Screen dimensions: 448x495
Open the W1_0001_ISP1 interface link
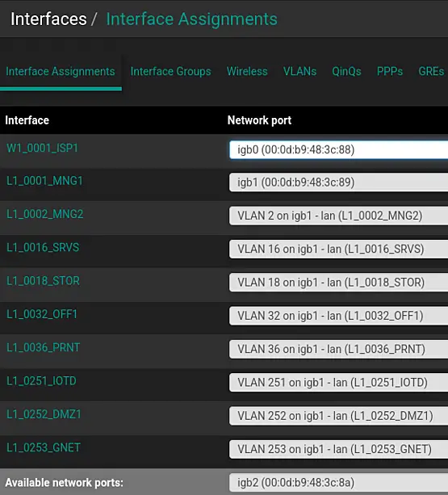tap(42, 148)
